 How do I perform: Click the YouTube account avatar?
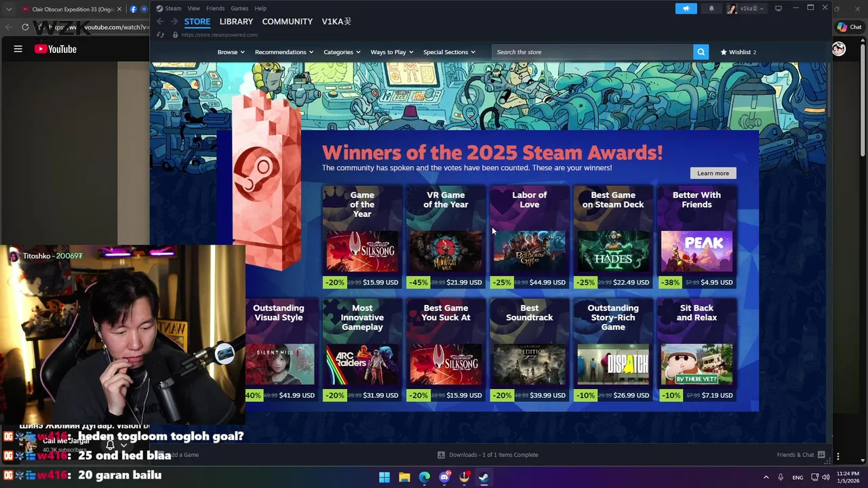[839, 49]
